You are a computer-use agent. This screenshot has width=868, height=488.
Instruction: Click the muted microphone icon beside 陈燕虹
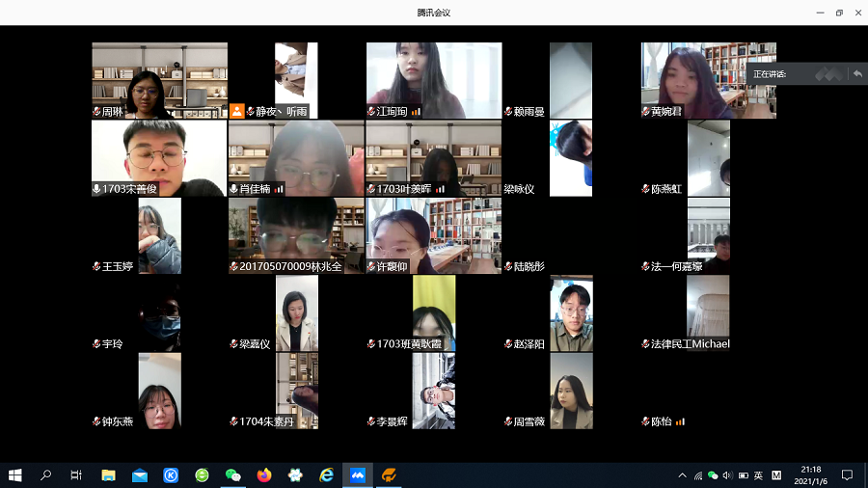(646, 189)
